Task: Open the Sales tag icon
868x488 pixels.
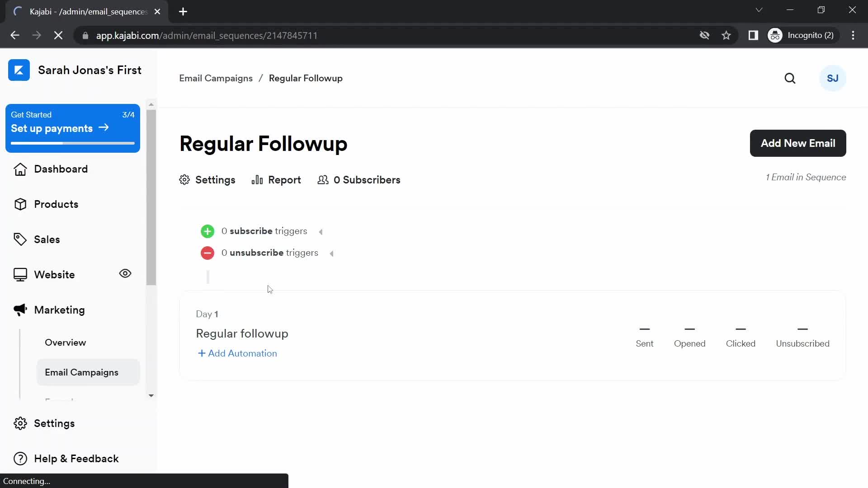Action: 20,239
